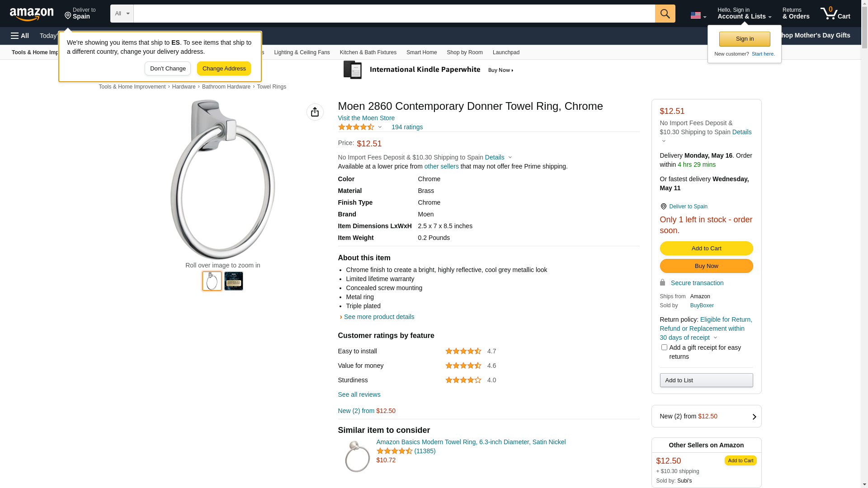Open the All hamburger menu
Screen dimensions: 868x488
click(20, 36)
